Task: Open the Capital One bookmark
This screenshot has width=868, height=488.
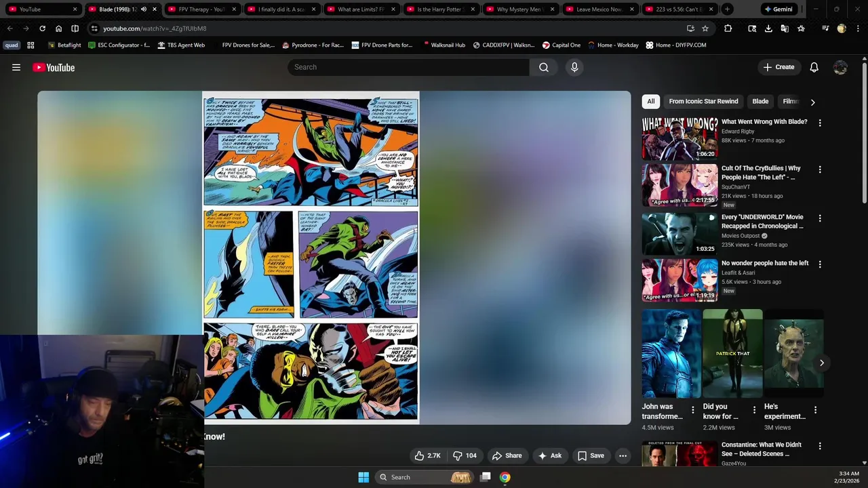Action: coord(561,45)
